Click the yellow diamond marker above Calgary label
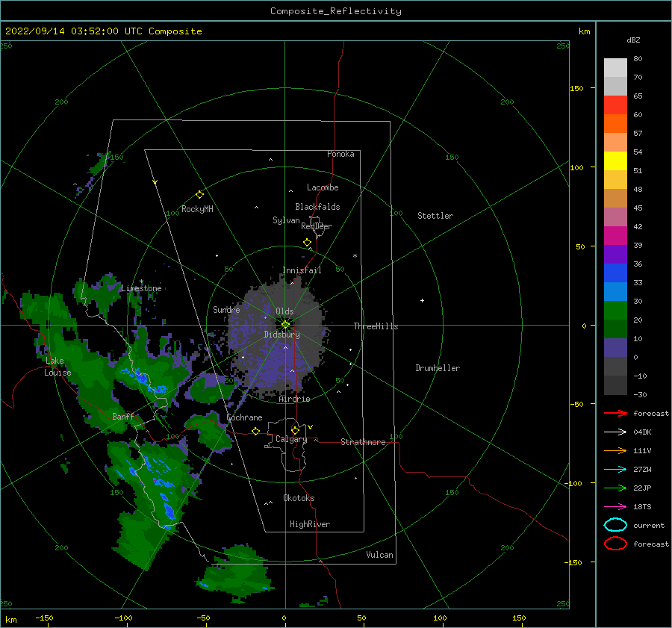Viewport: 672px width, 628px height. [x=295, y=430]
